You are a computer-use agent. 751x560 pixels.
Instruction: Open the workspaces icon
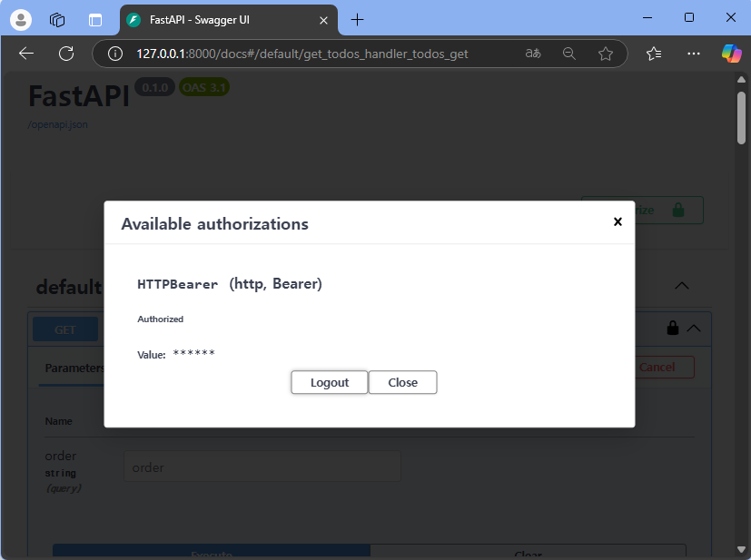tap(57, 20)
